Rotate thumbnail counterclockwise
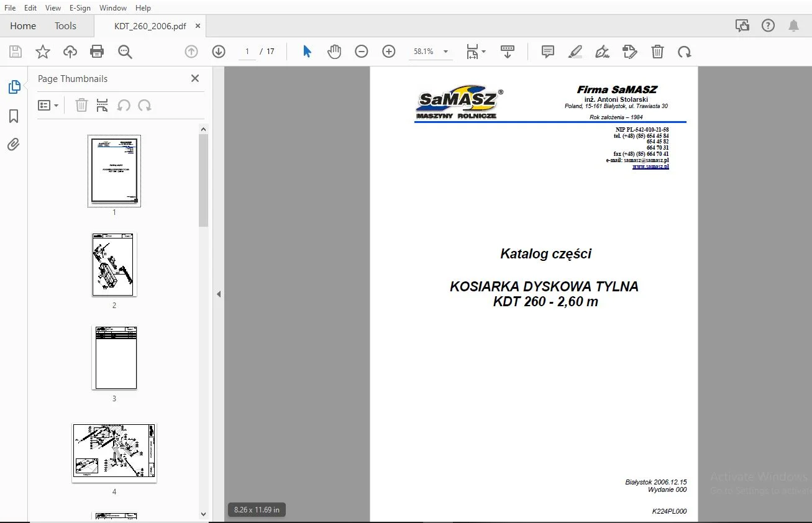 [124, 106]
